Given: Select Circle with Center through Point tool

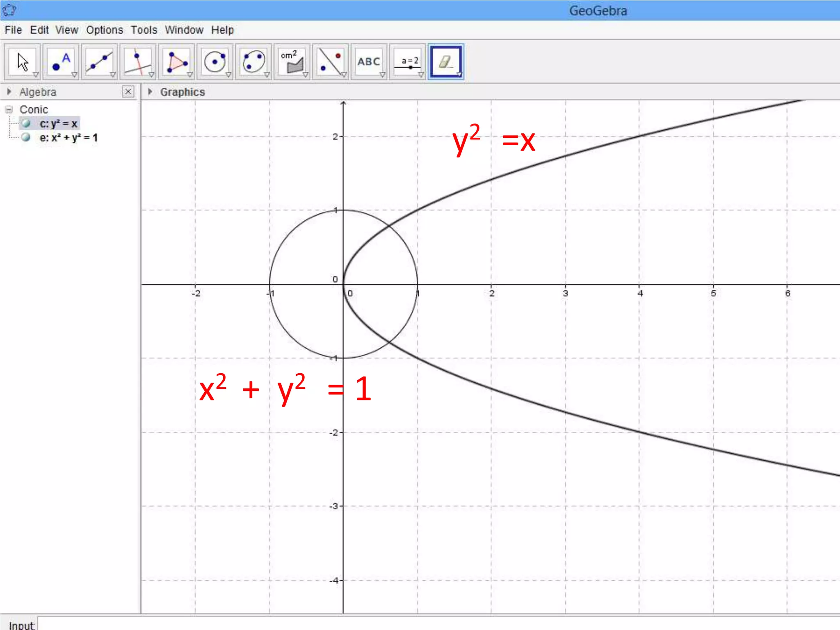Looking at the screenshot, I should click(215, 62).
